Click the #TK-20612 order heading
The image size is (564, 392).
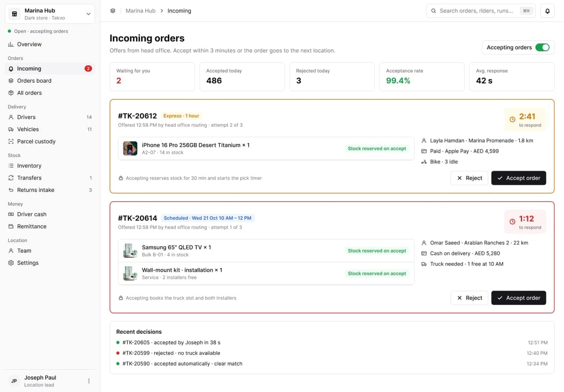click(x=137, y=116)
